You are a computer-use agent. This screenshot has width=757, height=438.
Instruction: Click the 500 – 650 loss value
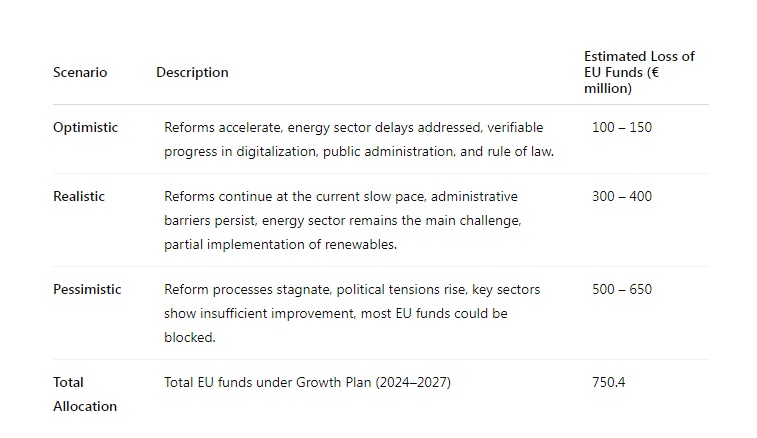coord(621,289)
